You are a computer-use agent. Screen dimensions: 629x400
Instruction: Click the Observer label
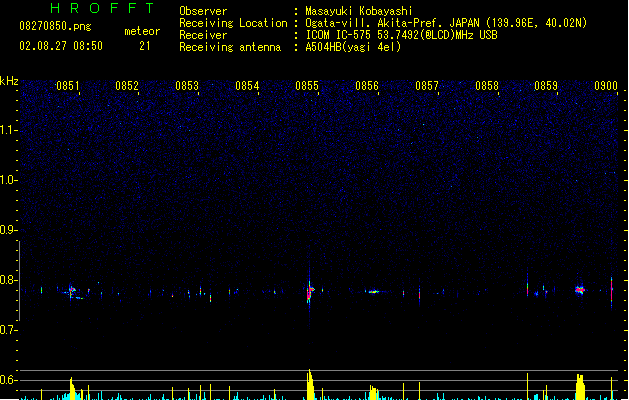point(203,11)
